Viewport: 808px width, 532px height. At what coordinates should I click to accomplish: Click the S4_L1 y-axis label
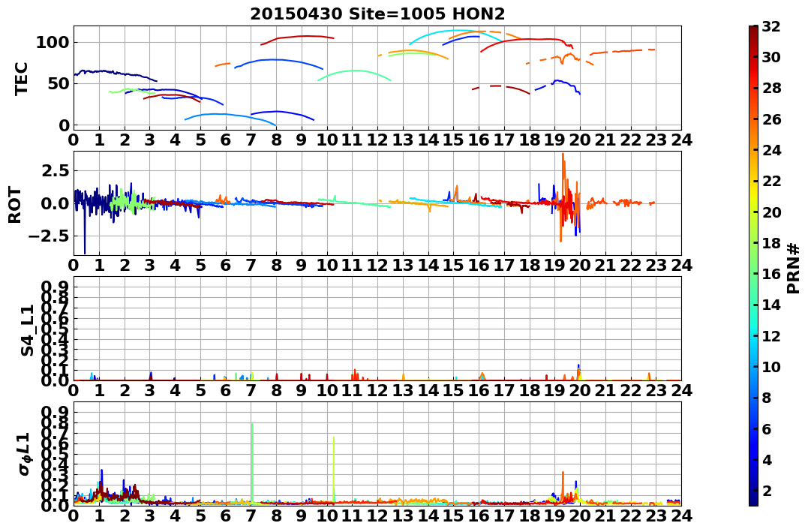point(27,330)
